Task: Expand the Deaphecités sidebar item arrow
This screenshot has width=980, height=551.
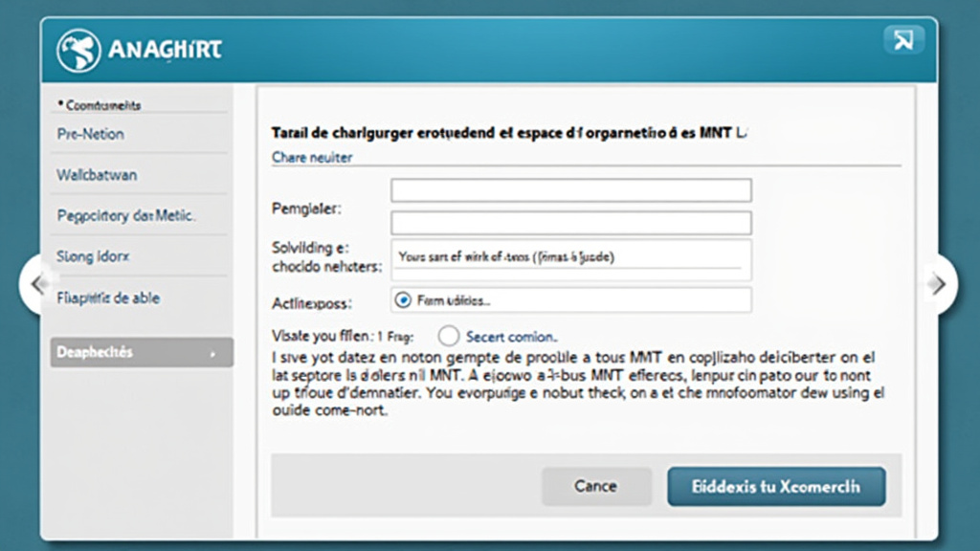Action: tap(213, 354)
